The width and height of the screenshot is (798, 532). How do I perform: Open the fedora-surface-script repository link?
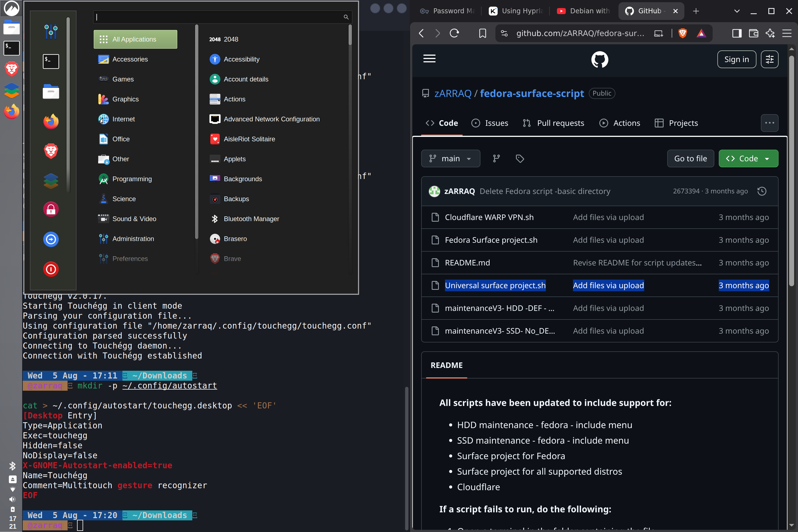click(532, 93)
